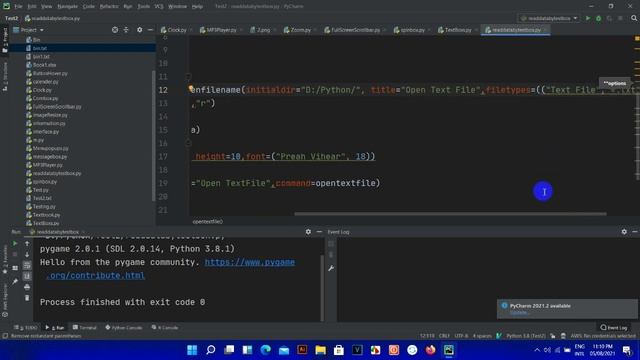
Task: Click the up arrow in the Run panel toolbar
Action: [x=27, y=244]
